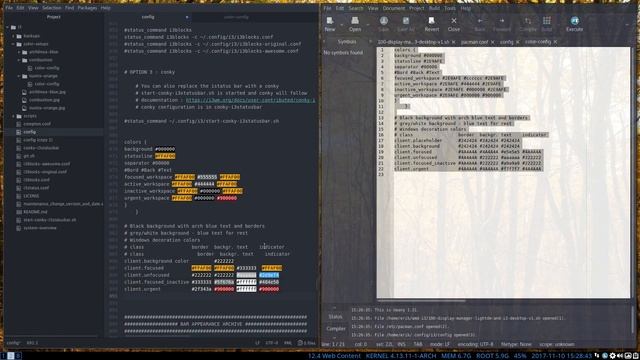Click the Close document toolbar icon
The width and height of the screenshot is (640, 360).
point(454,21)
